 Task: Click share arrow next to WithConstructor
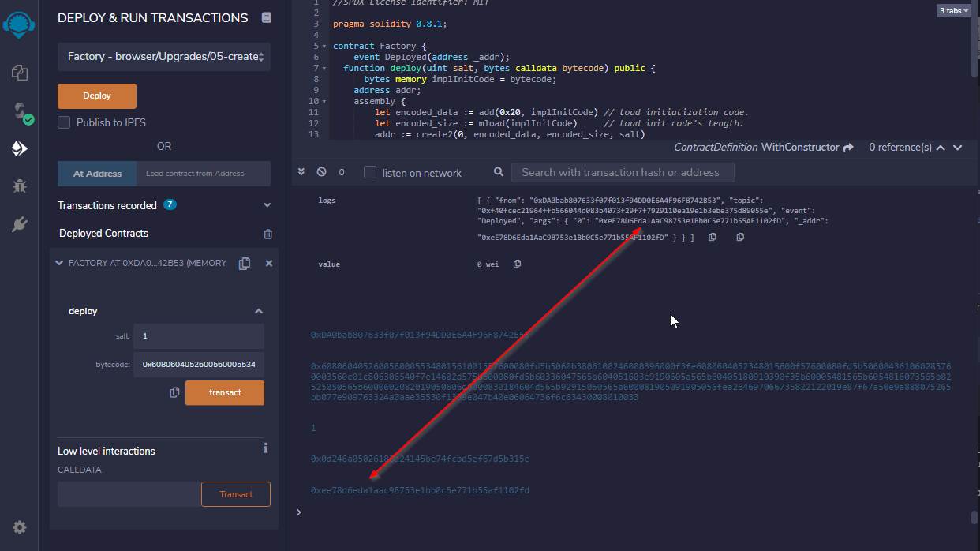click(x=848, y=148)
